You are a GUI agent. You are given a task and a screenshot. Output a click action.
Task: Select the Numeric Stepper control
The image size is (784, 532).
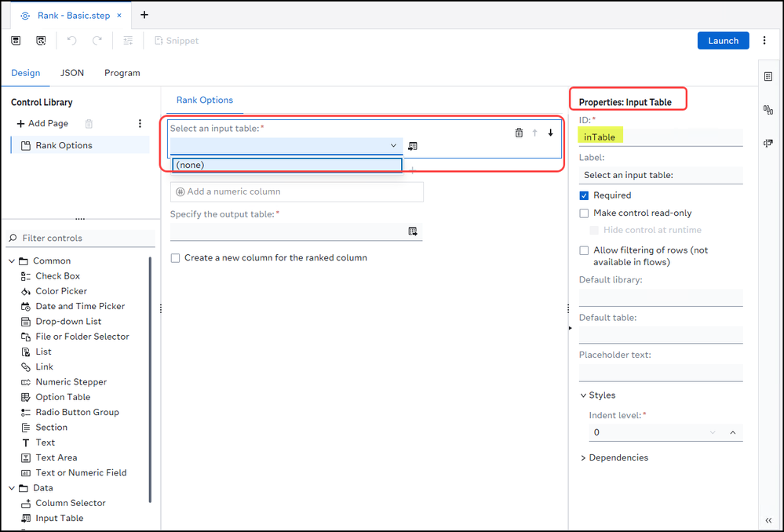tap(71, 382)
